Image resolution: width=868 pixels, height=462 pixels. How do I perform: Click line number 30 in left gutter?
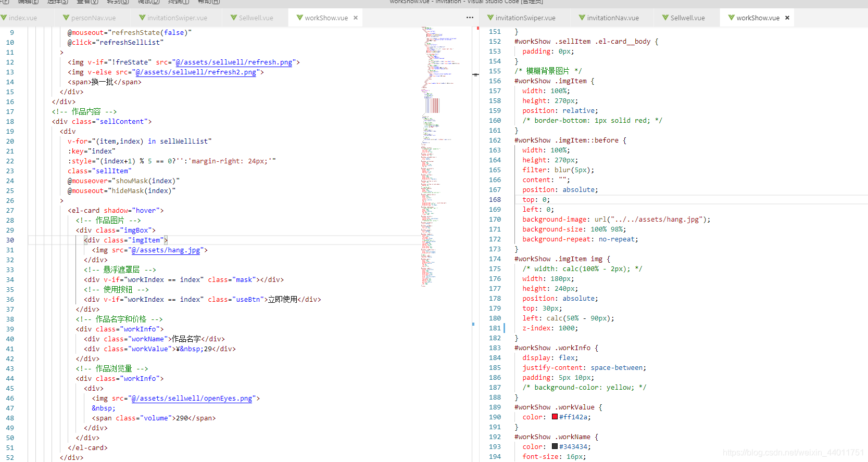coord(10,240)
